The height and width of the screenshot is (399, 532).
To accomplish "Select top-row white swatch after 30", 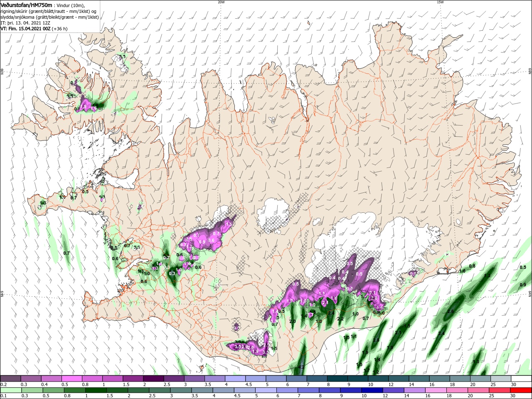I will coord(522,379).
